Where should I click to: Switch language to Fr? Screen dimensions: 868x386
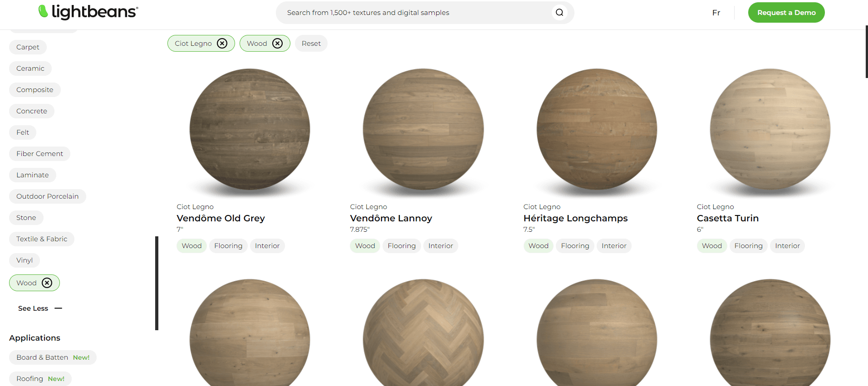click(716, 13)
